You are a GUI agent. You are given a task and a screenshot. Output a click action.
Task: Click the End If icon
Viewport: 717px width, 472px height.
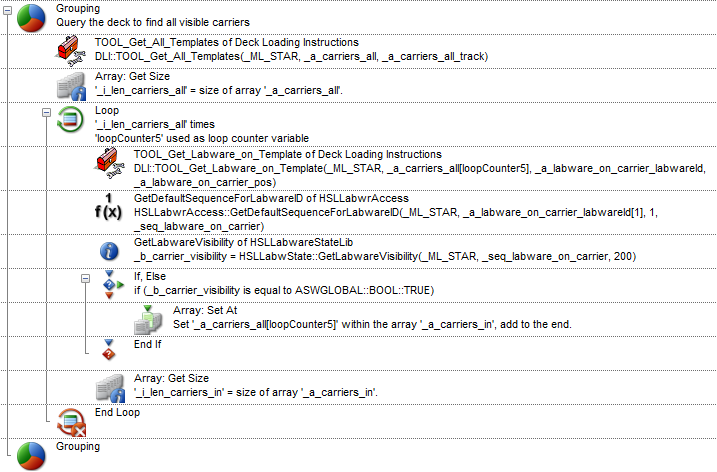click(x=111, y=346)
